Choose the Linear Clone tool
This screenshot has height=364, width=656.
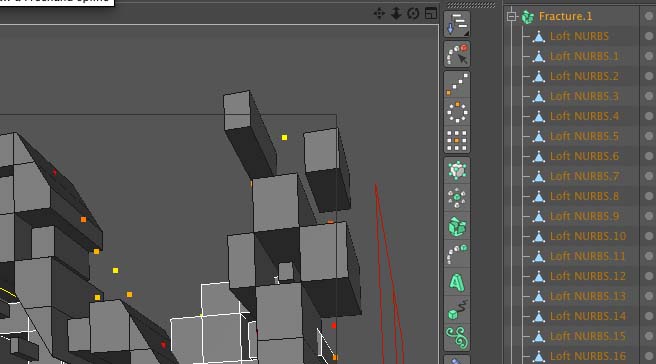pyautogui.click(x=457, y=84)
